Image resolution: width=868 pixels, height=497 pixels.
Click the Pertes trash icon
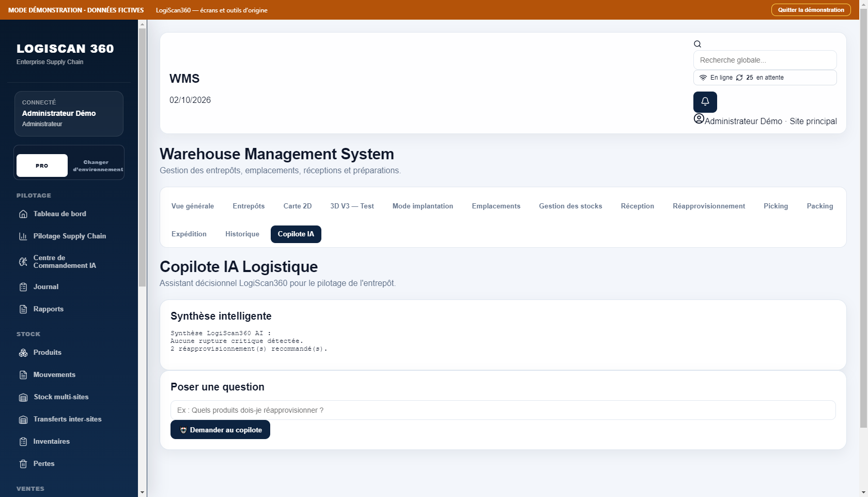[23, 464]
